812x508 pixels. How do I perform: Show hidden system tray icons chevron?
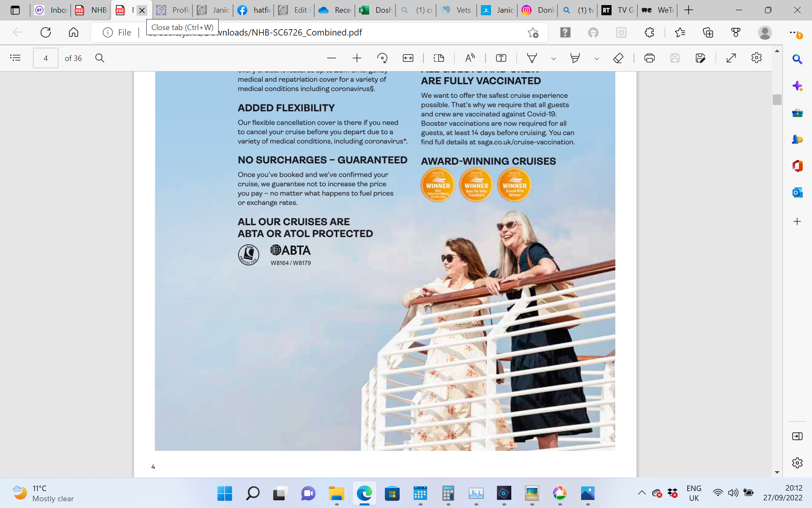[x=642, y=492]
